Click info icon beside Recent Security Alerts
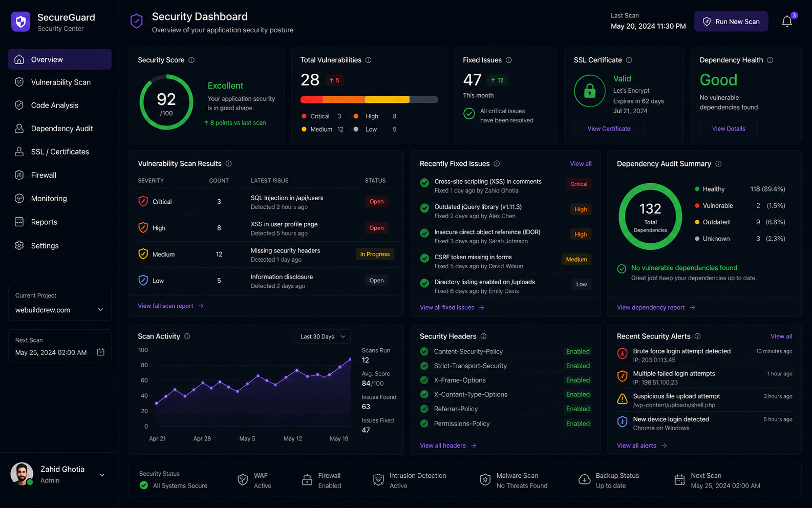This screenshot has width=812, height=508. pyautogui.click(x=697, y=336)
